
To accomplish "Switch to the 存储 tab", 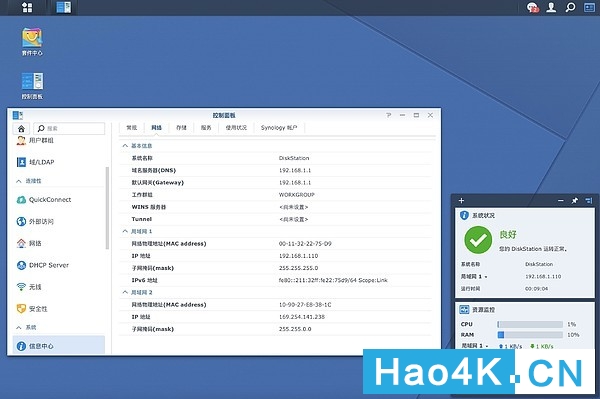I will 181,128.
